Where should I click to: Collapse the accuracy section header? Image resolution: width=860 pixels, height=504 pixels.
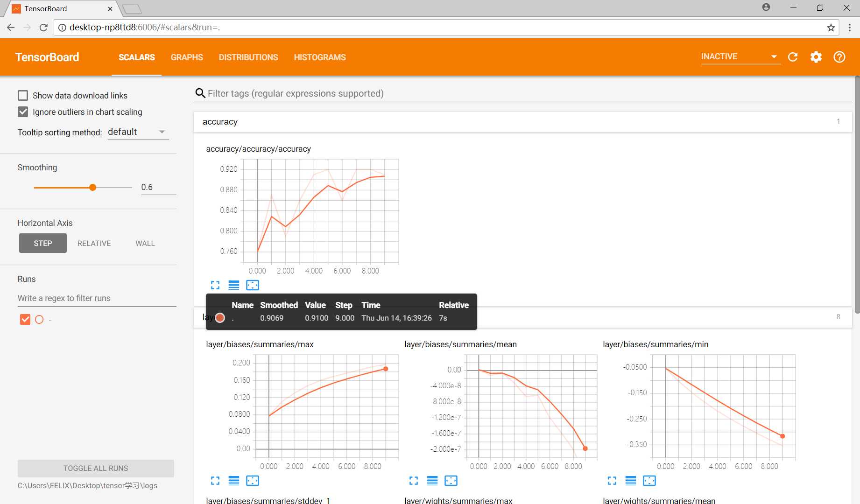click(522, 122)
